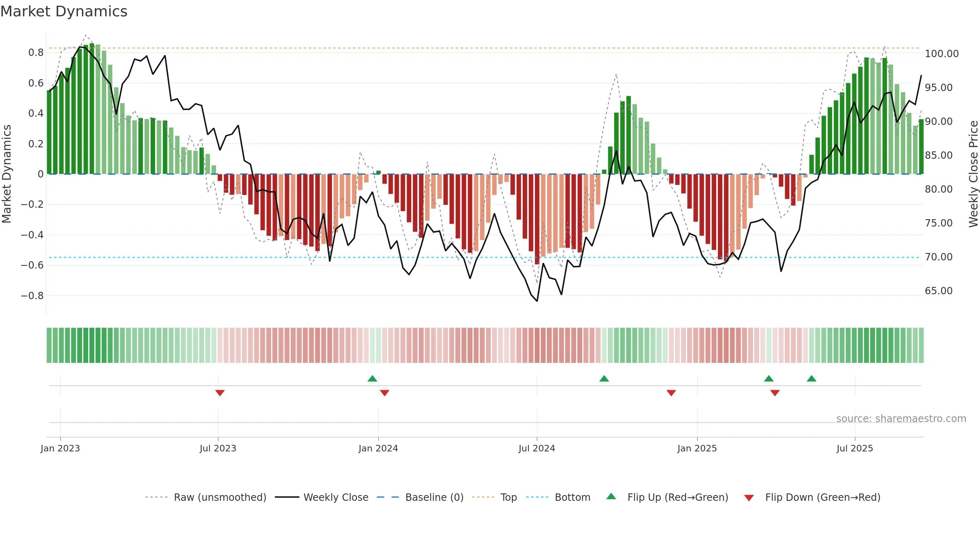Click the Jul 2025 x-axis label

(855, 448)
